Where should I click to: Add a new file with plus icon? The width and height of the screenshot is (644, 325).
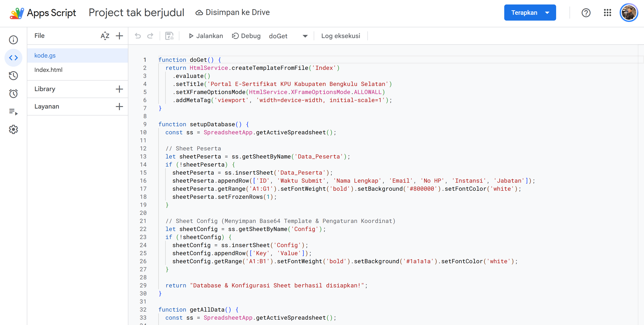point(119,36)
